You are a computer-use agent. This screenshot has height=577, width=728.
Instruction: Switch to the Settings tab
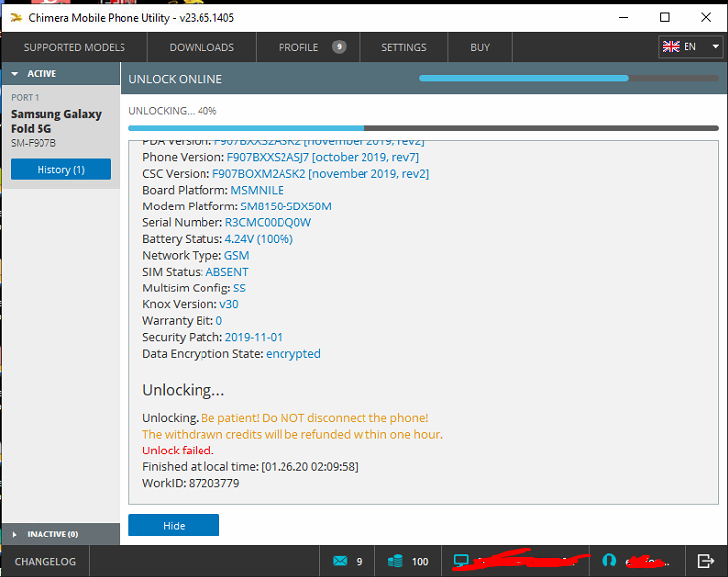[x=403, y=47]
